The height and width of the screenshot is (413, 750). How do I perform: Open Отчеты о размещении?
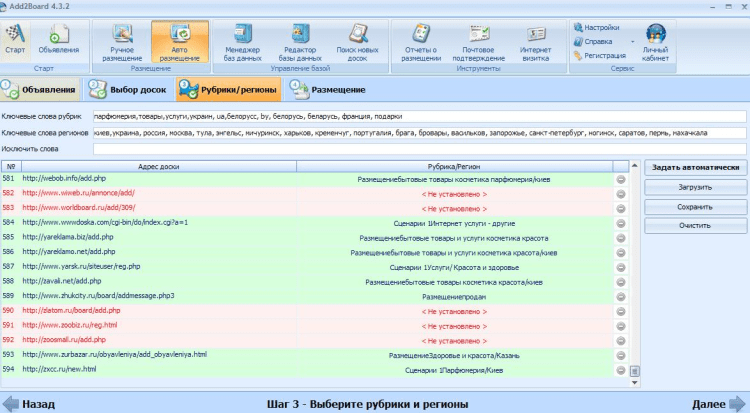point(421,42)
